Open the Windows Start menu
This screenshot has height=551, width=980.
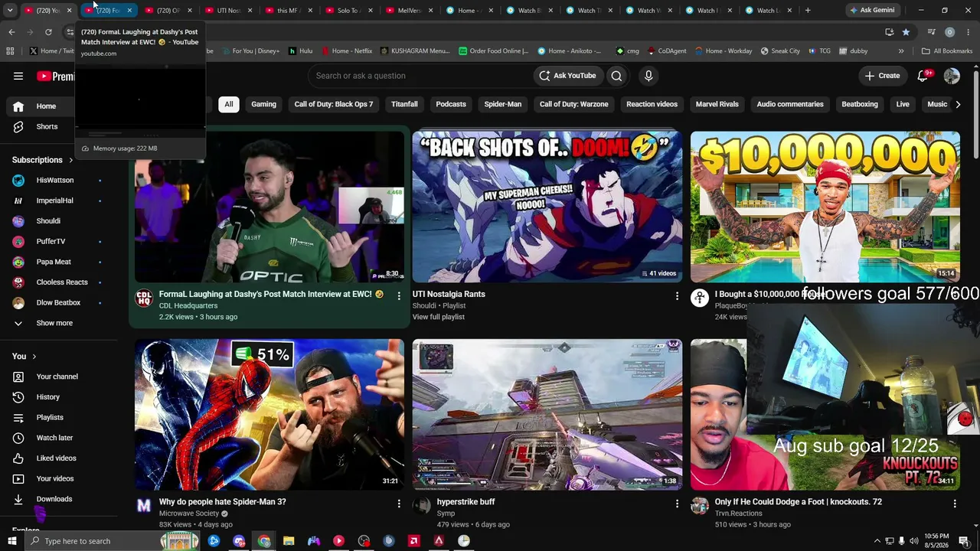coord(11,541)
